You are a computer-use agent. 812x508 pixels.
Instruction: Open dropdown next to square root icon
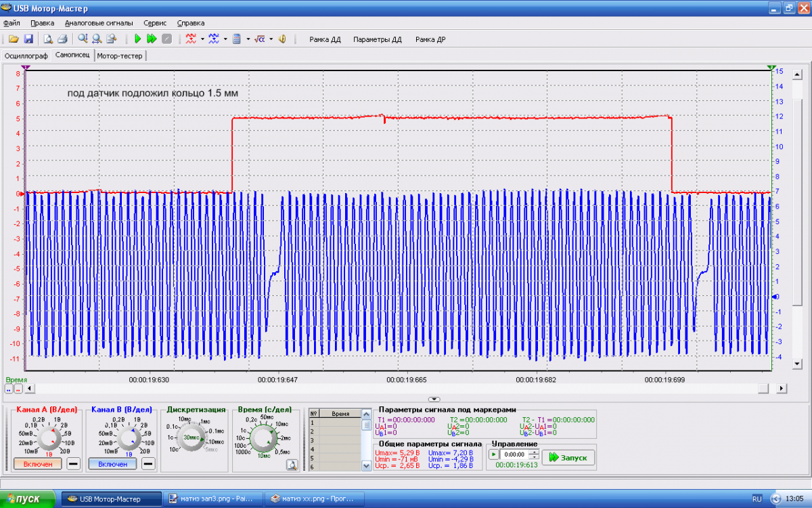pos(271,39)
